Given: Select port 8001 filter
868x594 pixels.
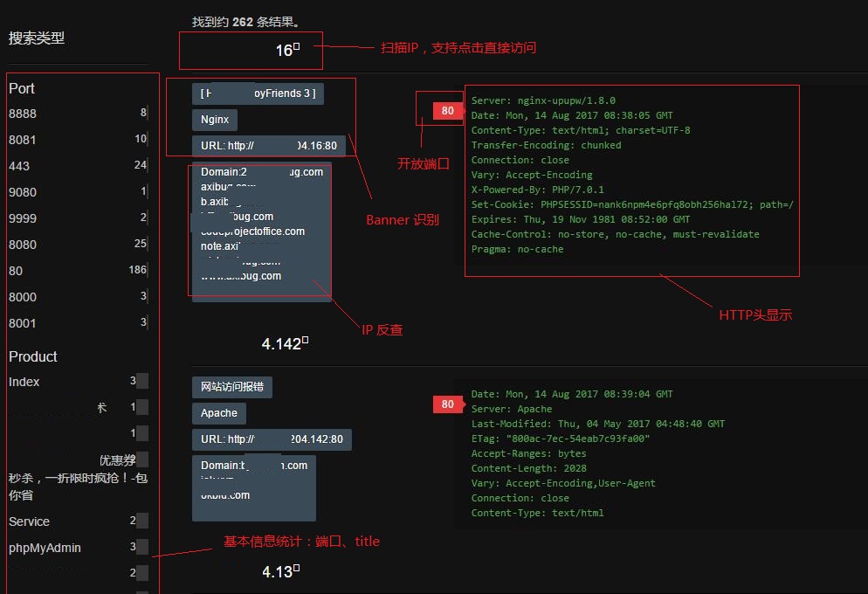Looking at the screenshot, I should click(23, 323).
